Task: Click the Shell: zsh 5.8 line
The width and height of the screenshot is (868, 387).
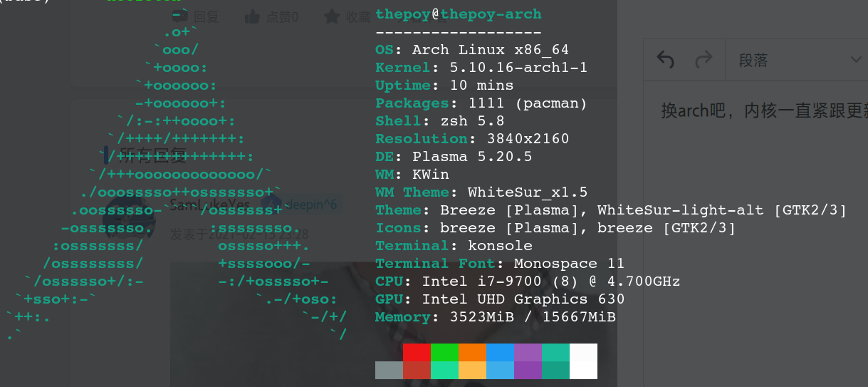Action: coord(439,121)
